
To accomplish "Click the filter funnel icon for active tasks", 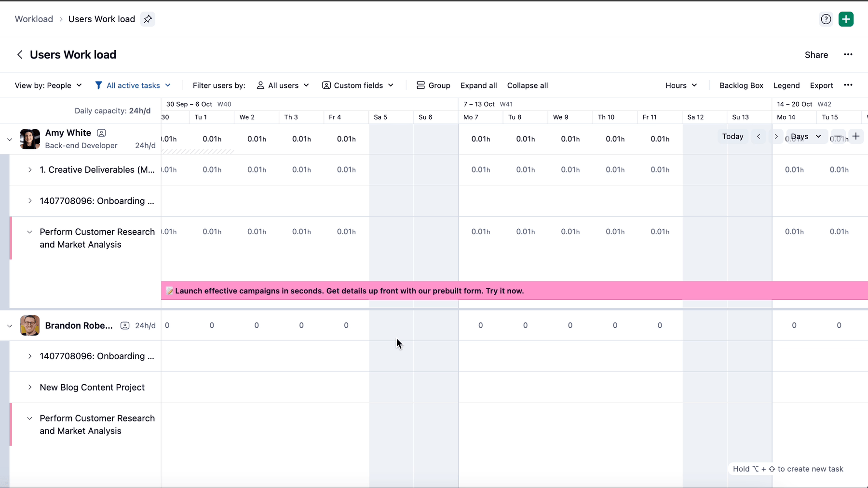I will (x=98, y=85).
